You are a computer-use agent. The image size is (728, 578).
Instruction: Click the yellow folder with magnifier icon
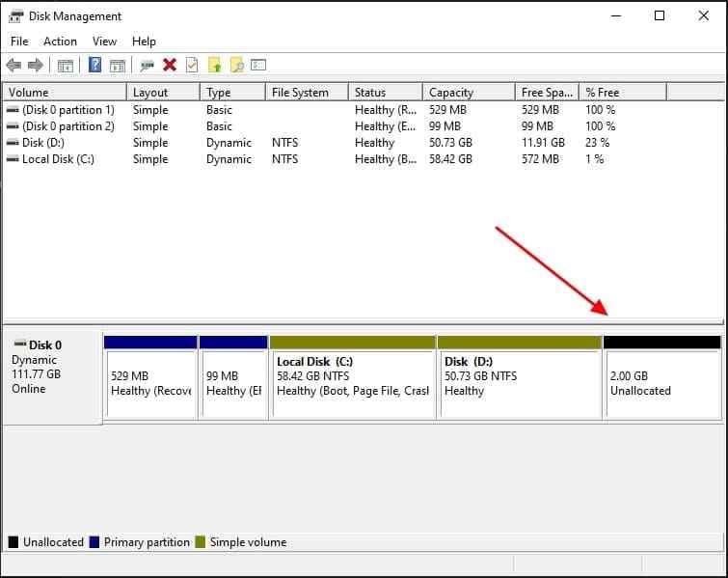click(x=237, y=65)
